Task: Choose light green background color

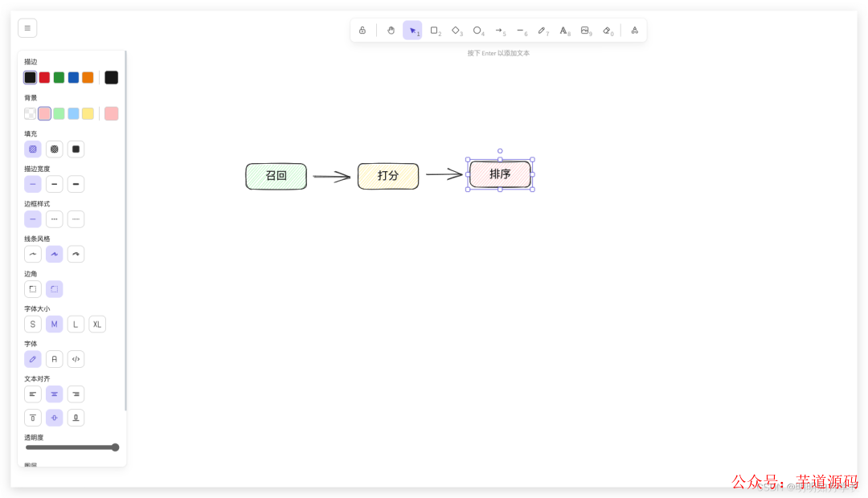Action: 59,113
